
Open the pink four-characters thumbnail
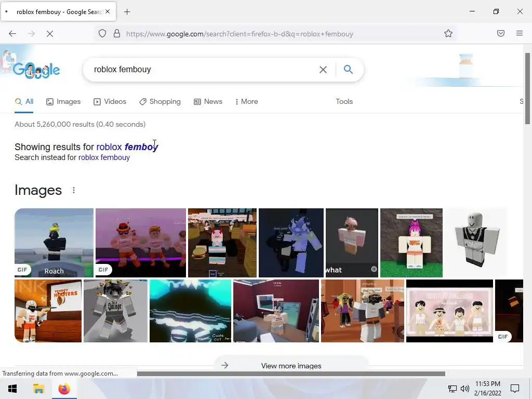[x=449, y=311]
